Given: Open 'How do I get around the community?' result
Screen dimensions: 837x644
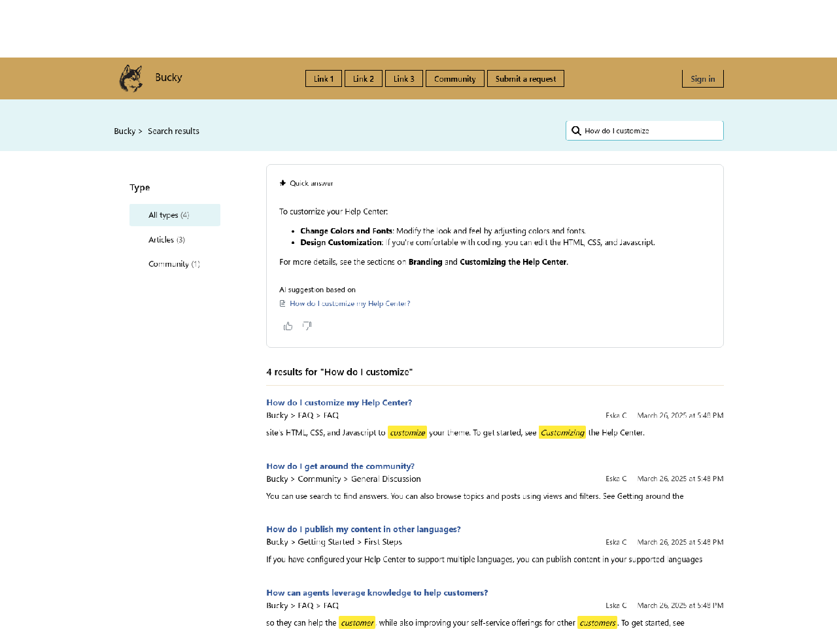Looking at the screenshot, I should tap(340, 466).
